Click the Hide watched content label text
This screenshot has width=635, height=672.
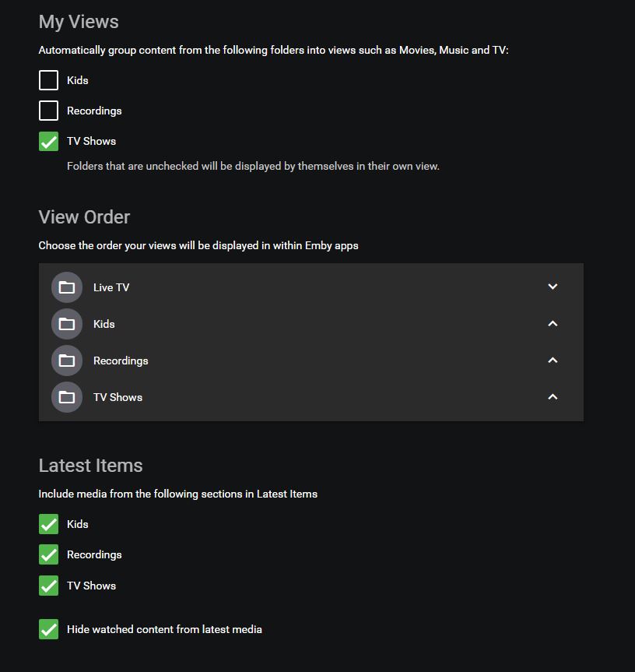coord(164,629)
